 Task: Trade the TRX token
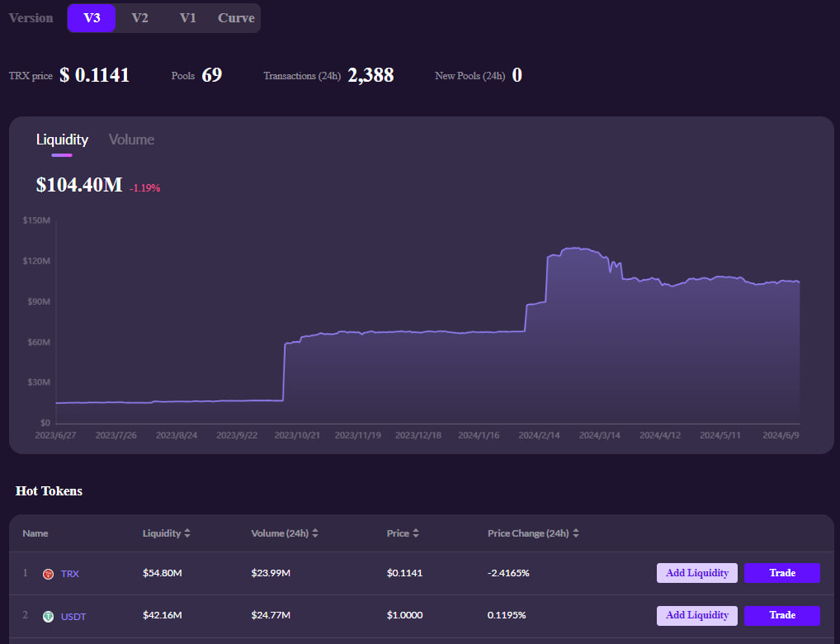click(x=781, y=573)
